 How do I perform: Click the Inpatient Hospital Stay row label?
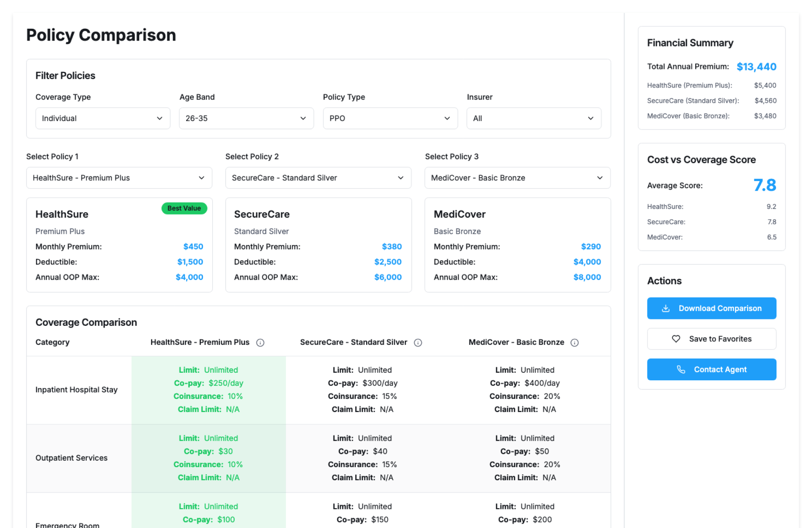coord(77,390)
